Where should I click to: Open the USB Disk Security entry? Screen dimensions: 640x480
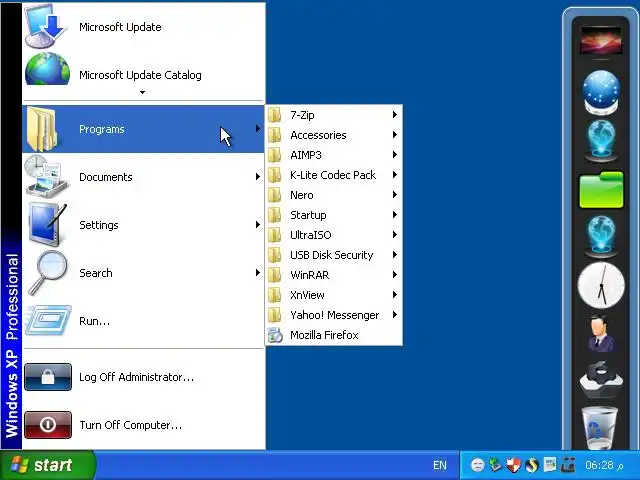[x=333, y=255]
